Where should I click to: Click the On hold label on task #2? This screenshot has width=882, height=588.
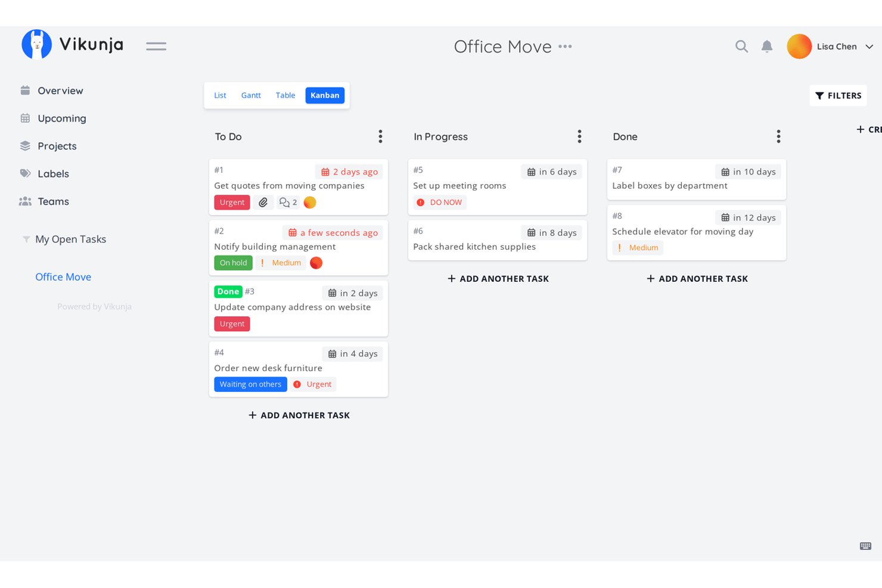(233, 263)
